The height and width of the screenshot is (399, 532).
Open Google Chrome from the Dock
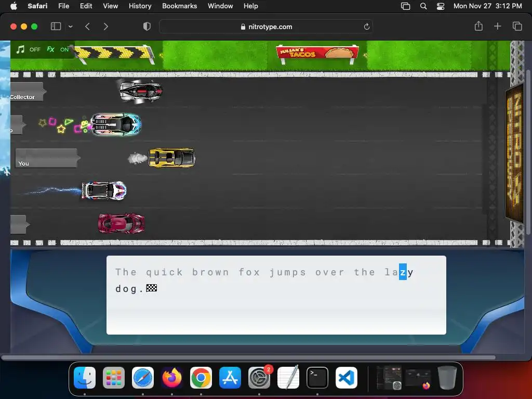(x=201, y=378)
